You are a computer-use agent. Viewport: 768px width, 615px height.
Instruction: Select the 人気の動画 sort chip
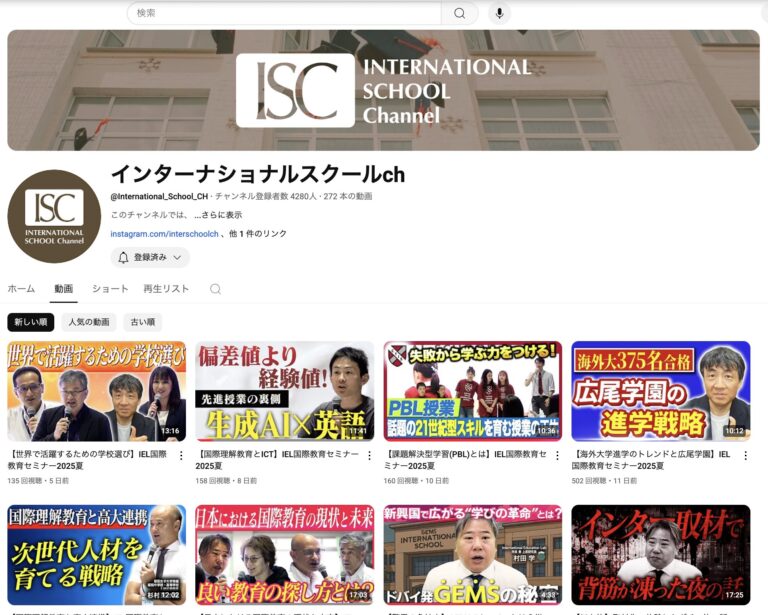(89, 322)
